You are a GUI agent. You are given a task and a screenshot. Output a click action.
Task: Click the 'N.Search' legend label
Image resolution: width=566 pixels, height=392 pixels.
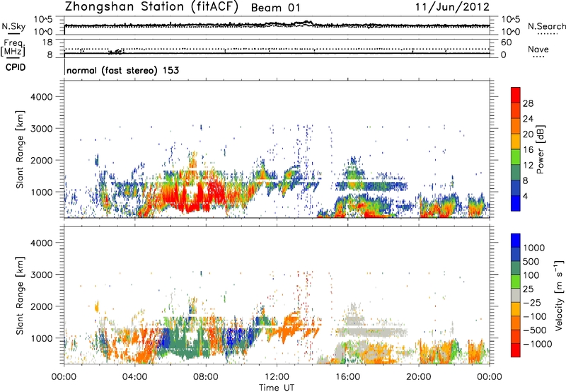[x=547, y=26]
